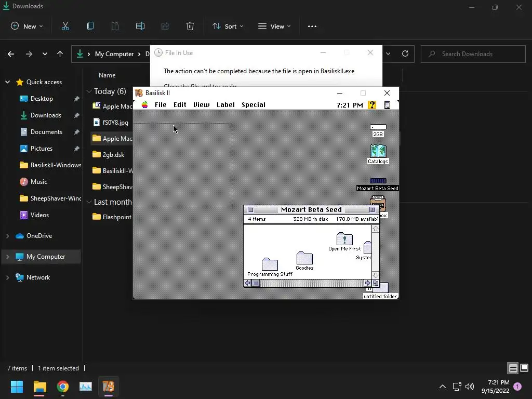Image resolution: width=532 pixels, height=399 pixels.
Task: Click the Share icon in Explorer toolbar
Action: pos(165,26)
